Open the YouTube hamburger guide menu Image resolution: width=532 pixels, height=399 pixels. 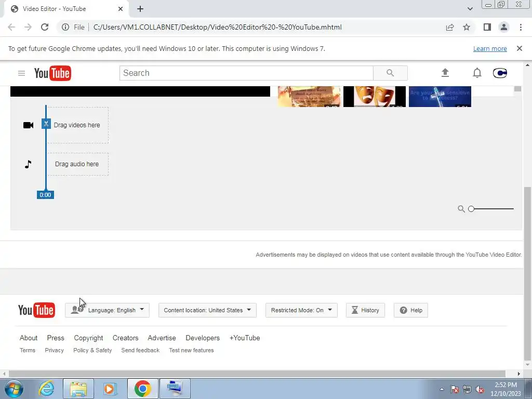[21, 73]
